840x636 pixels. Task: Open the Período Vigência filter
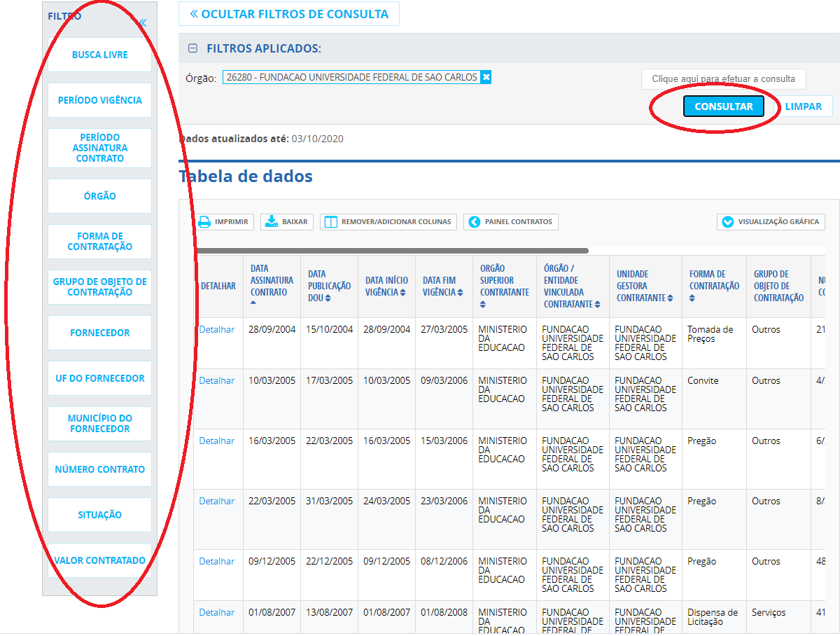(x=100, y=100)
